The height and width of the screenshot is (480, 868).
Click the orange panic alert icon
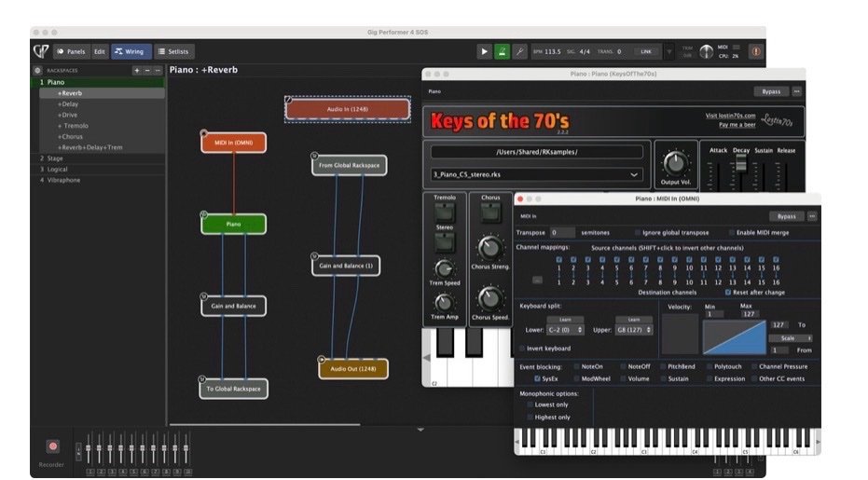(755, 51)
